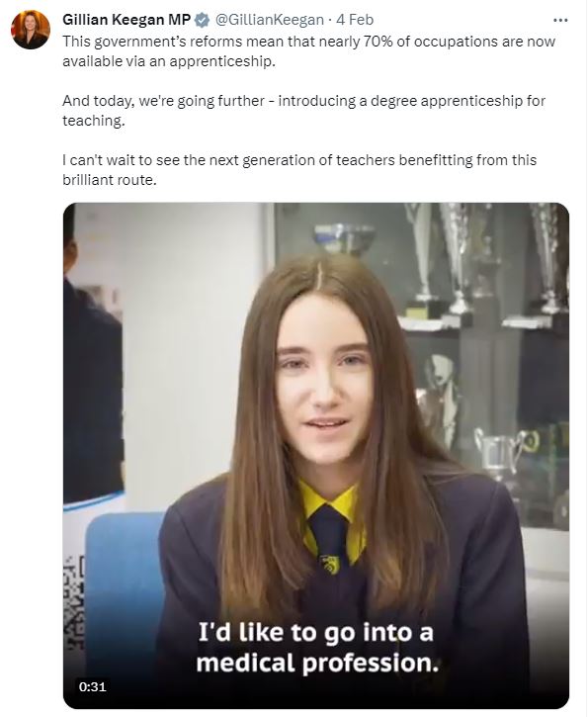Click the tweet's first paragraph about 70% of occupations
The image size is (588, 717).
click(309, 51)
